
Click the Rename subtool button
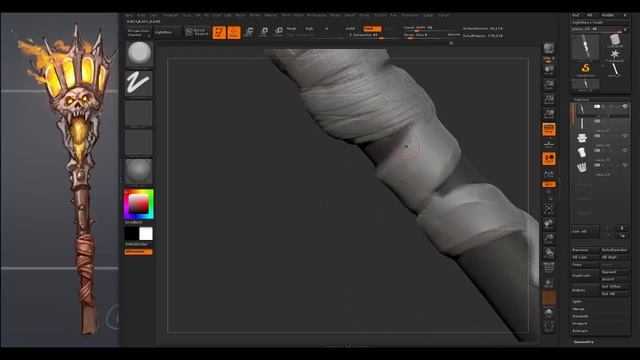click(585, 250)
